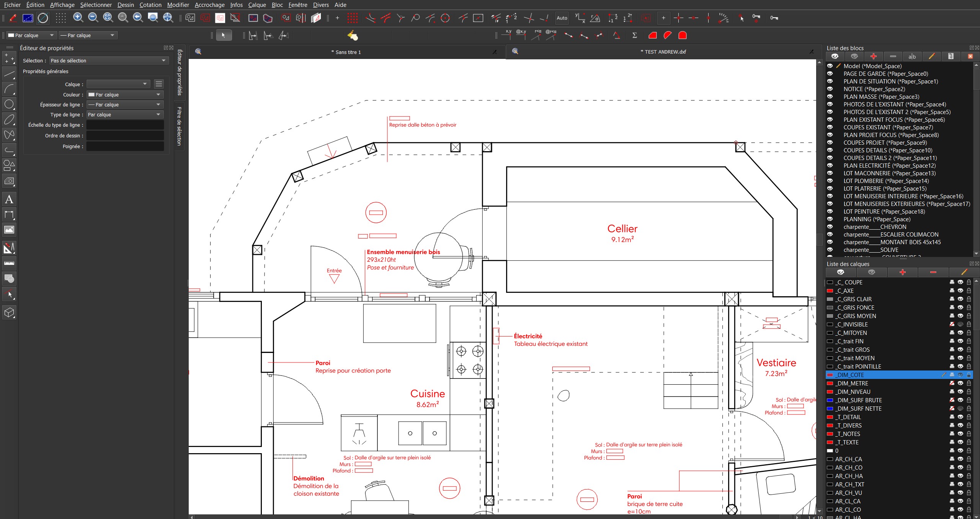980x519 pixels.
Task: Switch to the Sans titre 1 tab
Action: pos(346,52)
